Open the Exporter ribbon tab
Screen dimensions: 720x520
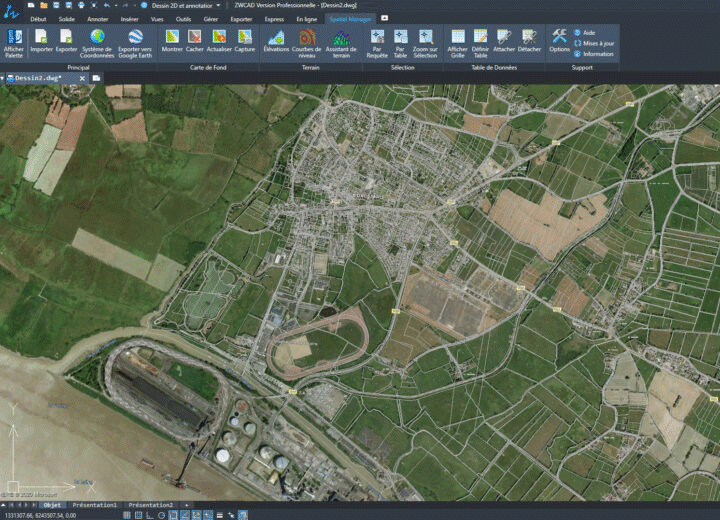click(241, 19)
